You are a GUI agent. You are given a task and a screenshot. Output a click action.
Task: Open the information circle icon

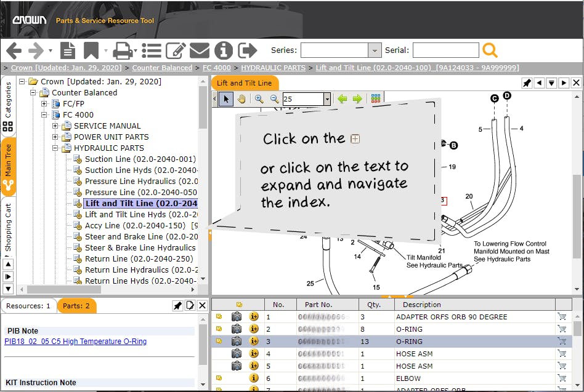223,50
